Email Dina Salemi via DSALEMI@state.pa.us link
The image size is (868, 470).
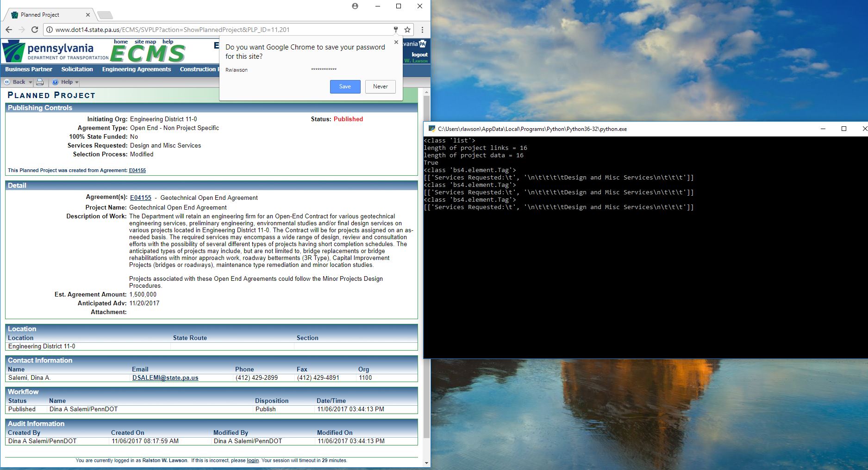(165, 377)
